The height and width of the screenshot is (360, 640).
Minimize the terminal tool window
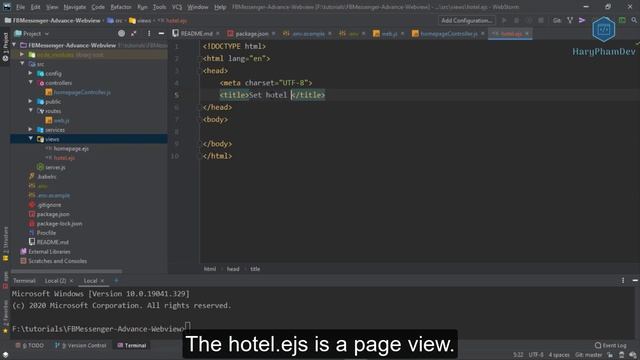tap(635, 280)
